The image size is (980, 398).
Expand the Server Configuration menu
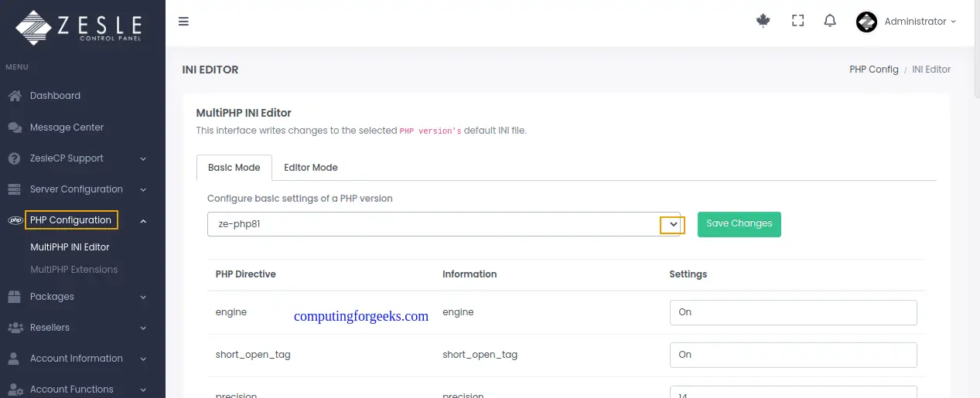tap(76, 189)
